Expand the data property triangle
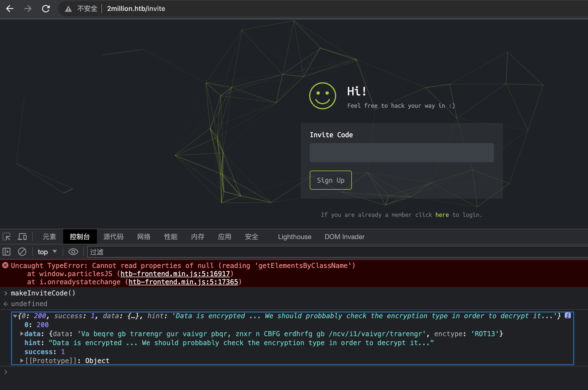 pos(22,334)
